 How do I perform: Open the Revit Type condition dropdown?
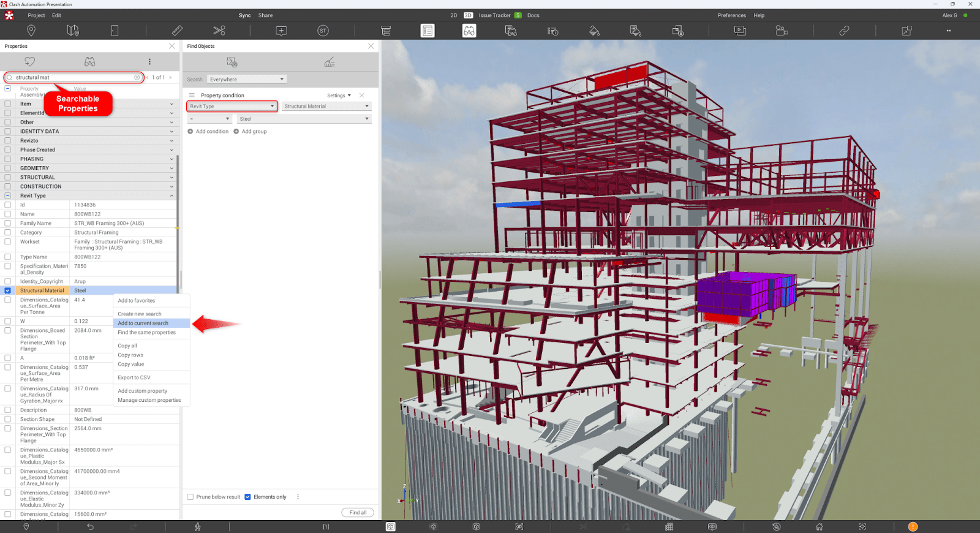(232, 106)
